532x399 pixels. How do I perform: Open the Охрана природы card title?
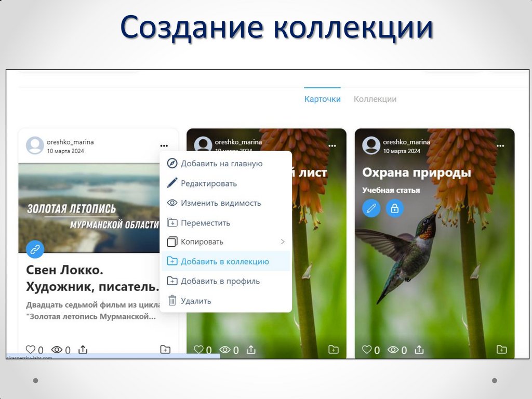[x=417, y=172]
